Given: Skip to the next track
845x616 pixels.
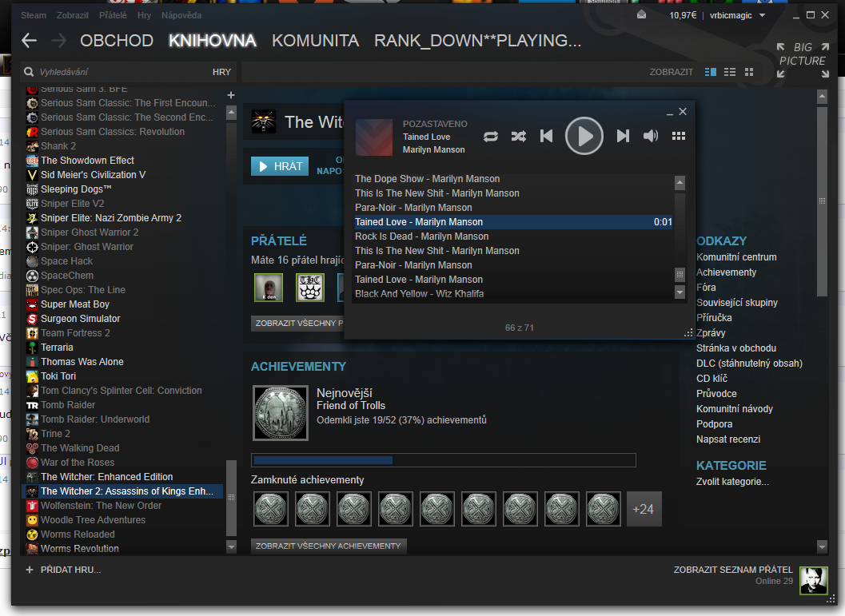Looking at the screenshot, I should click(623, 136).
